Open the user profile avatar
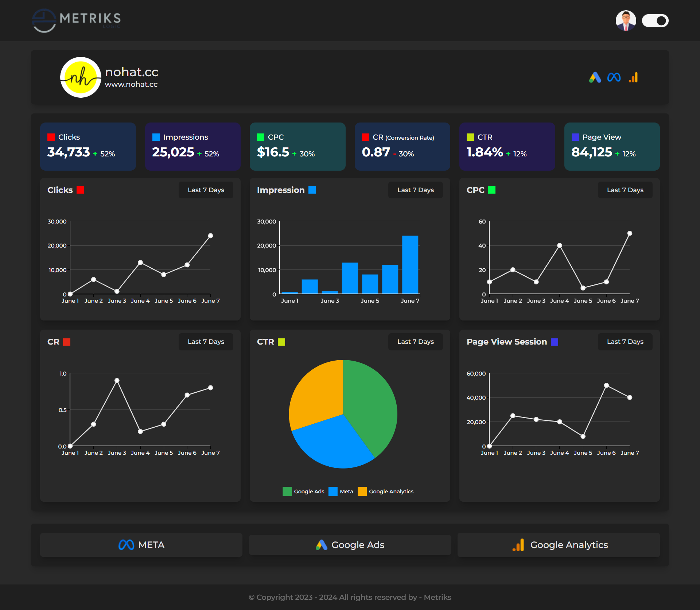 (626, 20)
